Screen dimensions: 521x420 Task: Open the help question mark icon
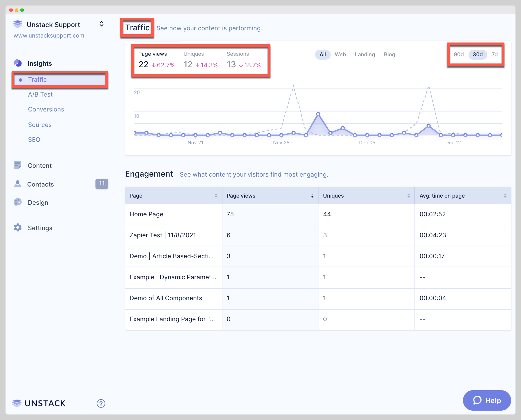(x=101, y=403)
